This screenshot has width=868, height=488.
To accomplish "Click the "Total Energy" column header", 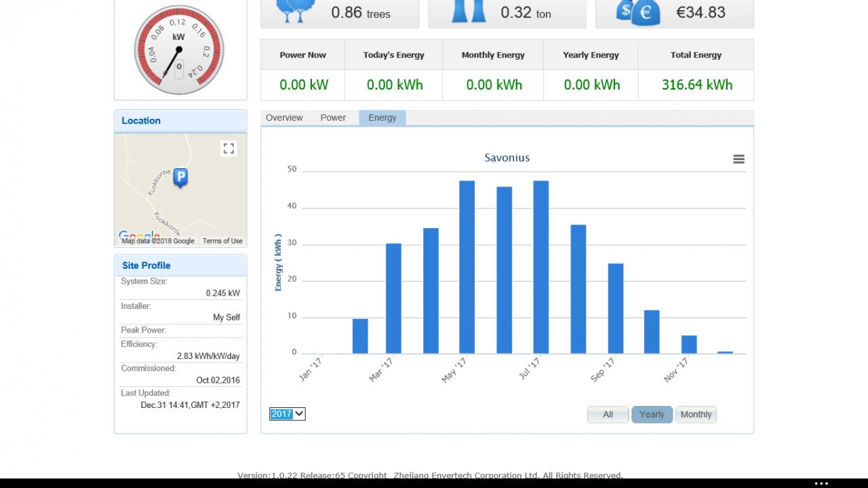I will [696, 55].
